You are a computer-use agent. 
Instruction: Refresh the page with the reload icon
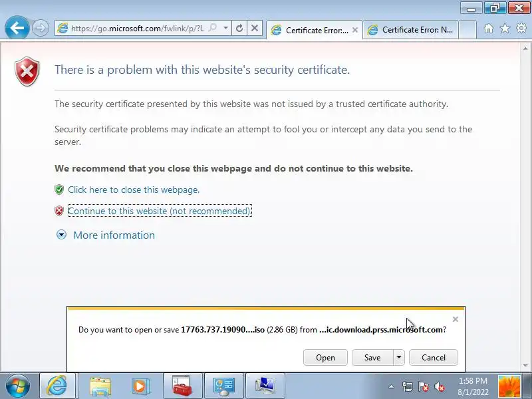click(x=239, y=28)
